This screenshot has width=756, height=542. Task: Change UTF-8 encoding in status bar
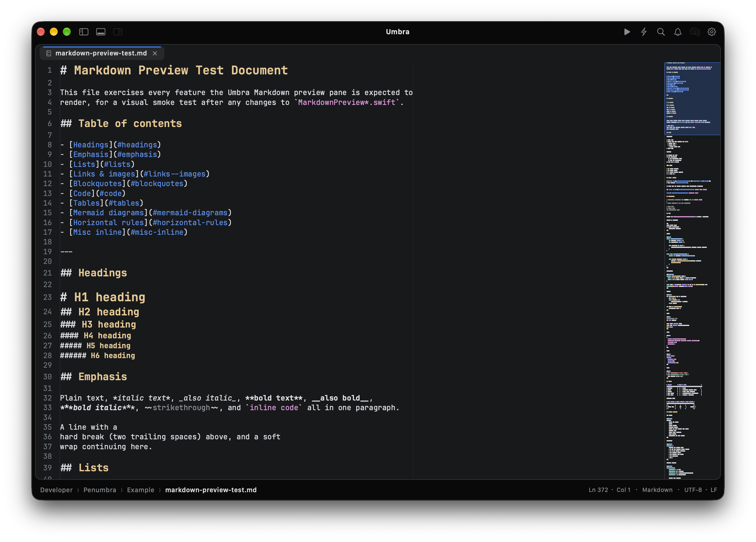(693, 490)
